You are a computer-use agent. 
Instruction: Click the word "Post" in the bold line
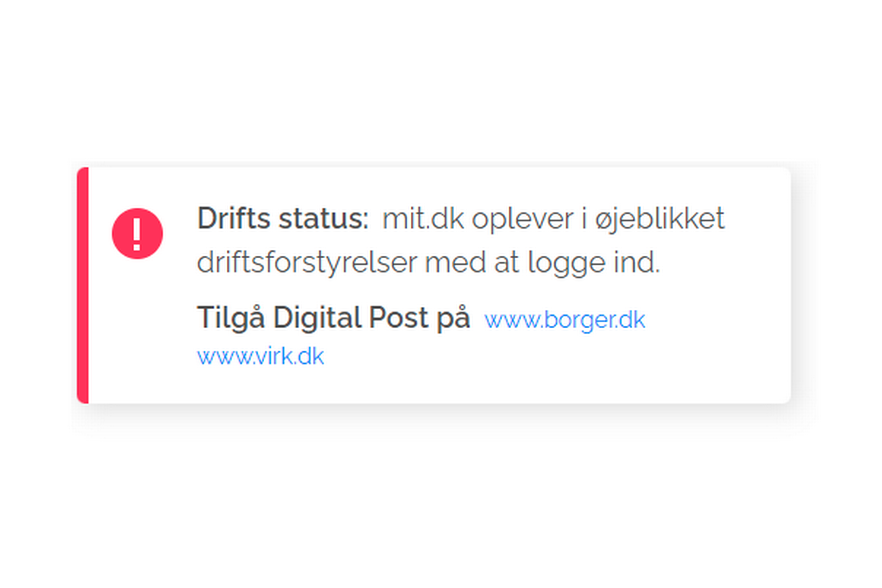pos(398,318)
